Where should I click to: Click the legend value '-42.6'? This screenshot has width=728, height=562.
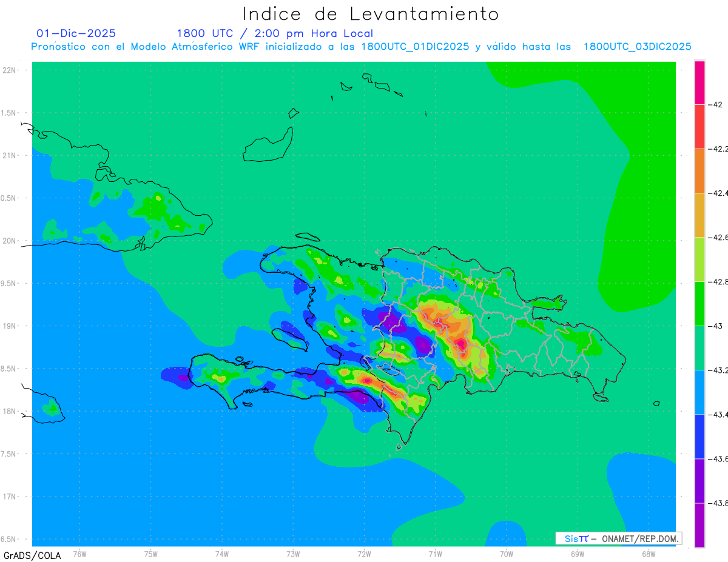coord(718,238)
